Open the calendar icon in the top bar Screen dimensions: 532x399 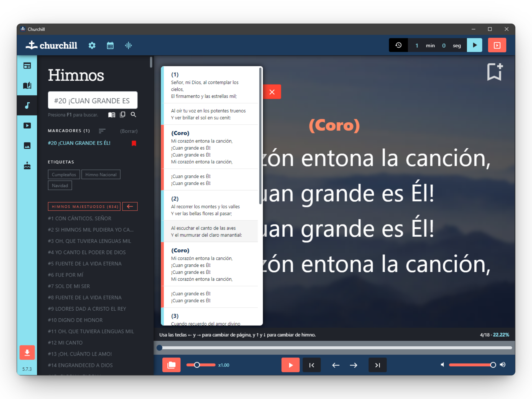coord(110,45)
